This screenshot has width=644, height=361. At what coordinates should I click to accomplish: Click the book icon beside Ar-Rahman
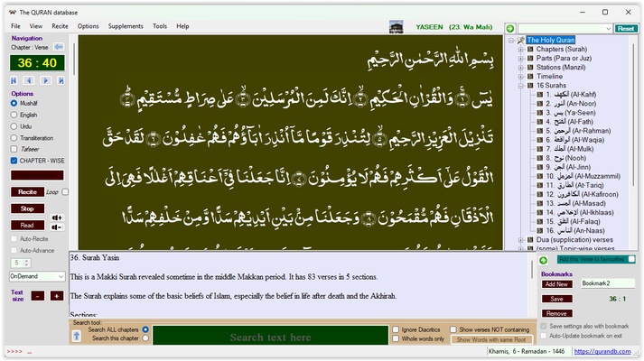[540, 131]
